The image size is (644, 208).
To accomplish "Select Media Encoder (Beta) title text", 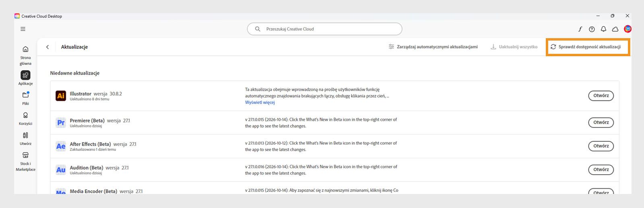I will (93, 192).
